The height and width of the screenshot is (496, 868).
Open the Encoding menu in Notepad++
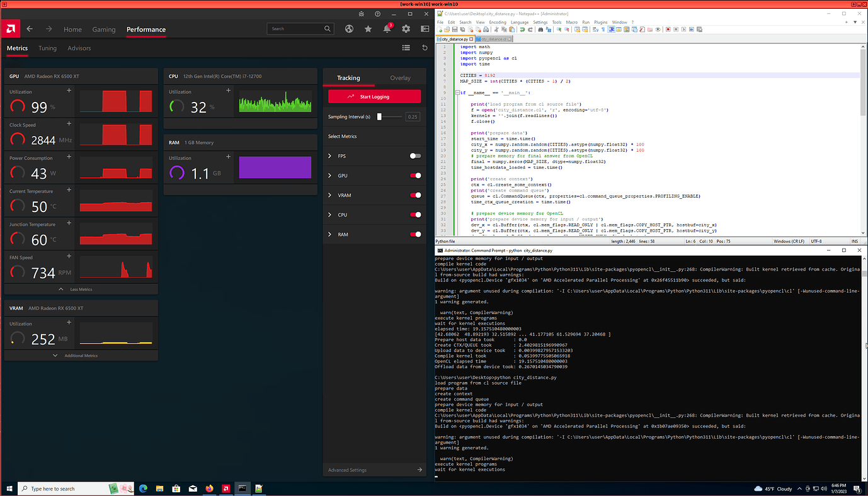coord(498,22)
